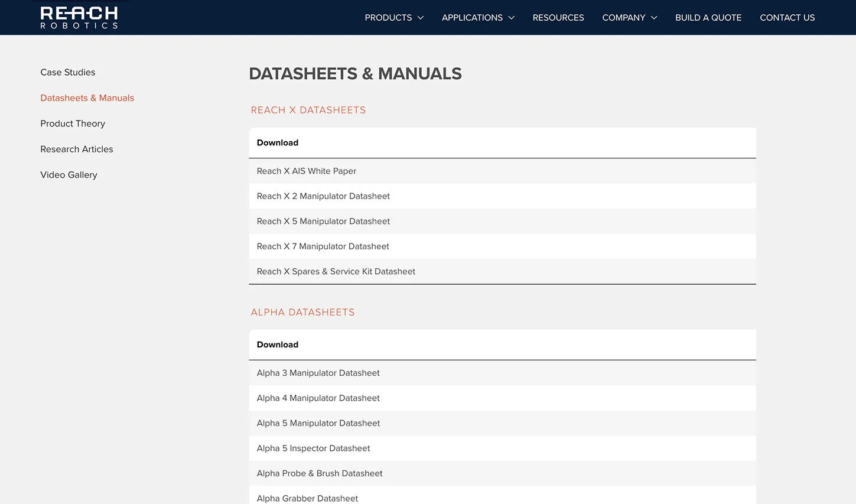Open the Products menu item
The image size is (856, 504).
click(388, 18)
